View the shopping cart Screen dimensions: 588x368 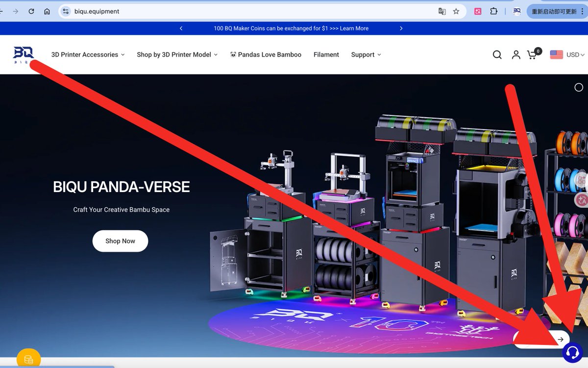[x=534, y=54]
